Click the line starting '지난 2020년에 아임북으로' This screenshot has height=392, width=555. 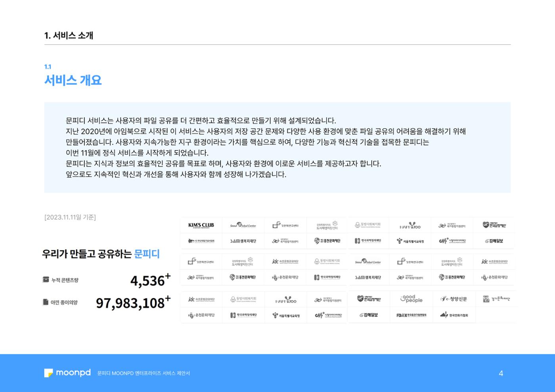266,131
